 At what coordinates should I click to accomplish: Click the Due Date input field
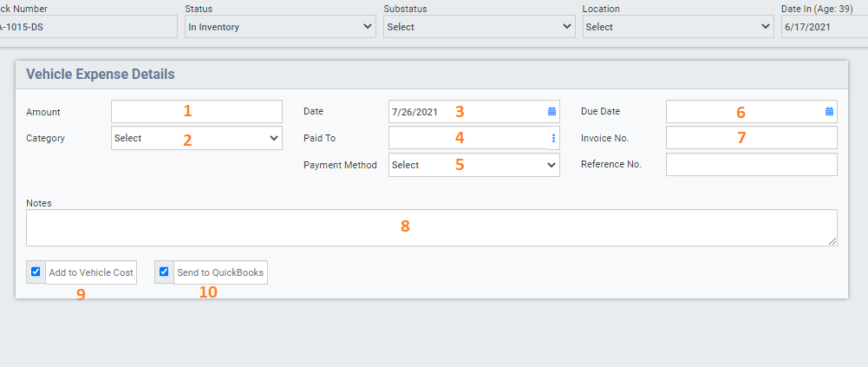click(x=742, y=112)
